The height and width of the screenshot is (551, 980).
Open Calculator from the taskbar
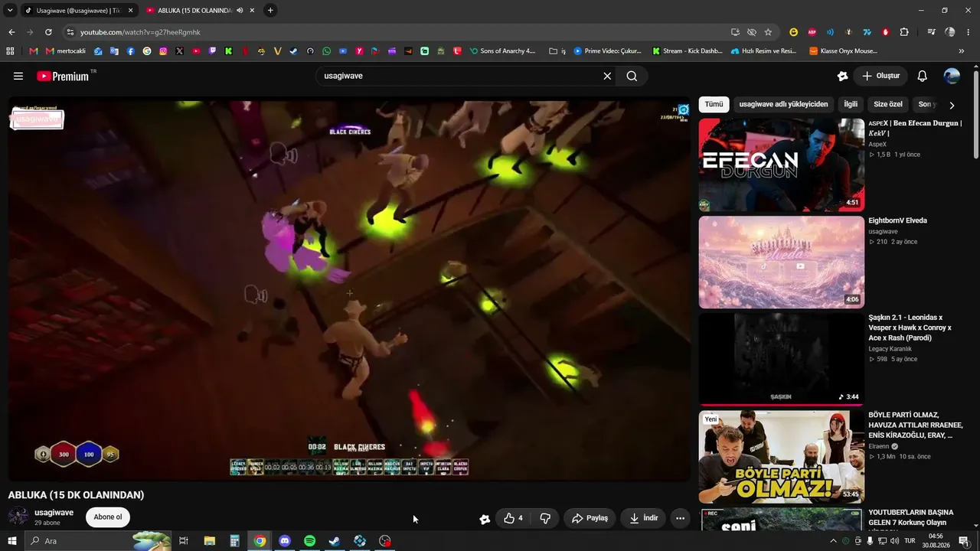click(235, 541)
